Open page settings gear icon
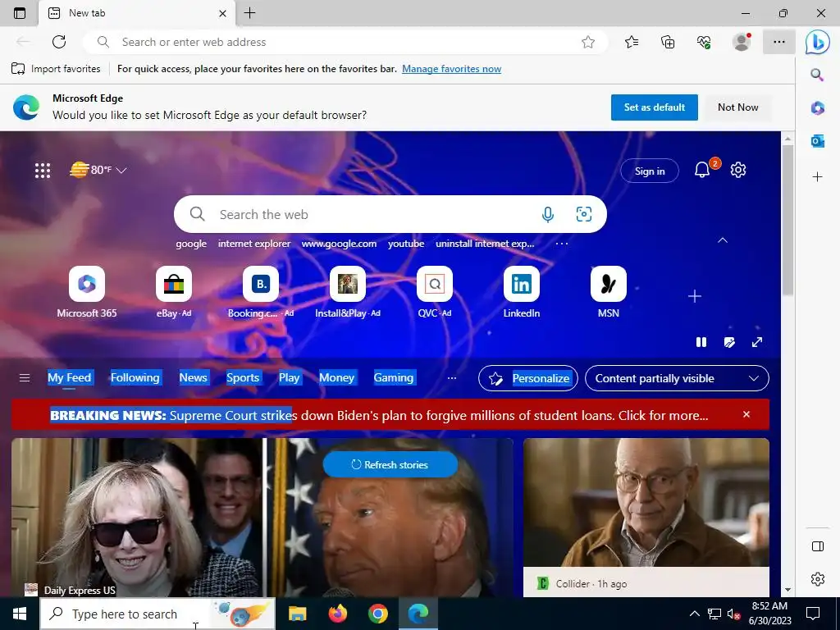This screenshot has height=630, width=840. coord(738,170)
